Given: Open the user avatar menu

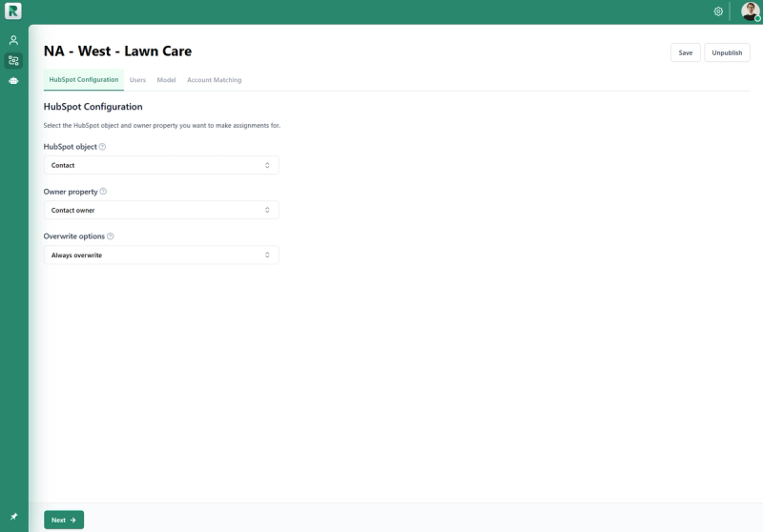Looking at the screenshot, I should point(751,11).
